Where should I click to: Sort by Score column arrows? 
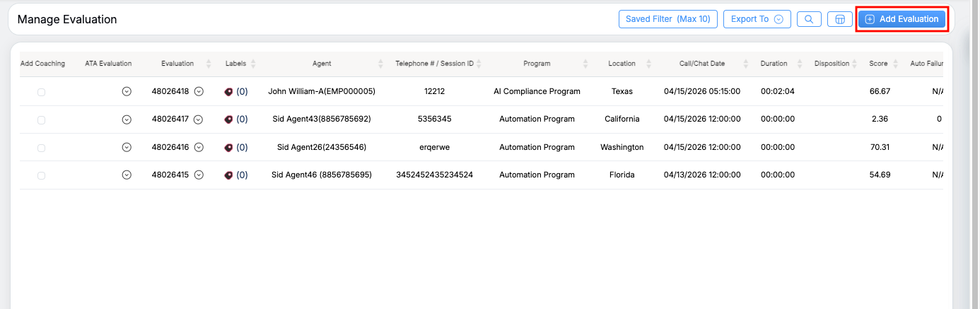coord(896,64)
